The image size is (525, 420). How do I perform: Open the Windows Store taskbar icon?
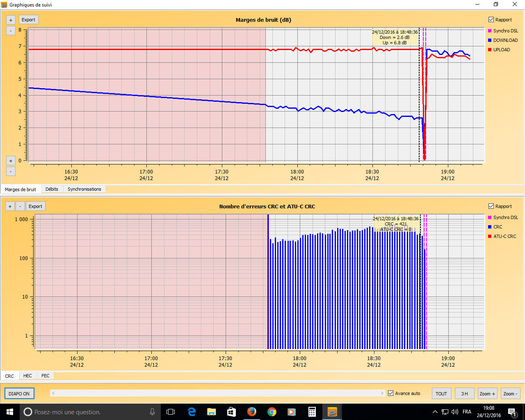click(x=232, y=412)
